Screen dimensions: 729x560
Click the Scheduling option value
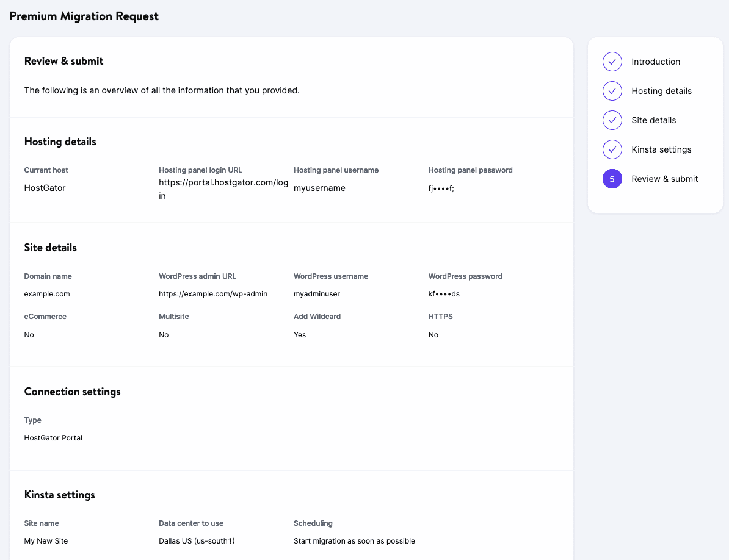(x=354, y=540)
